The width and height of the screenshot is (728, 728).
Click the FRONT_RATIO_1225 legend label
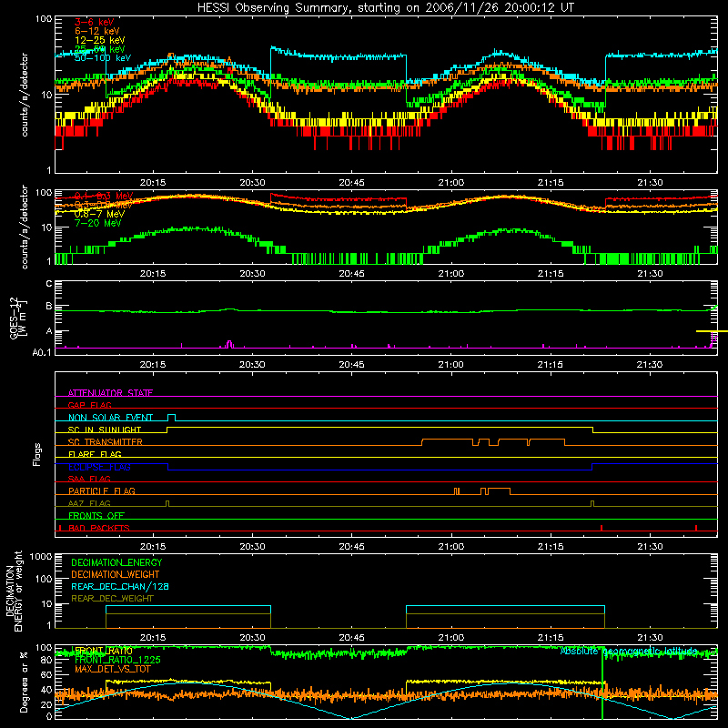click(x=117, y=660)
